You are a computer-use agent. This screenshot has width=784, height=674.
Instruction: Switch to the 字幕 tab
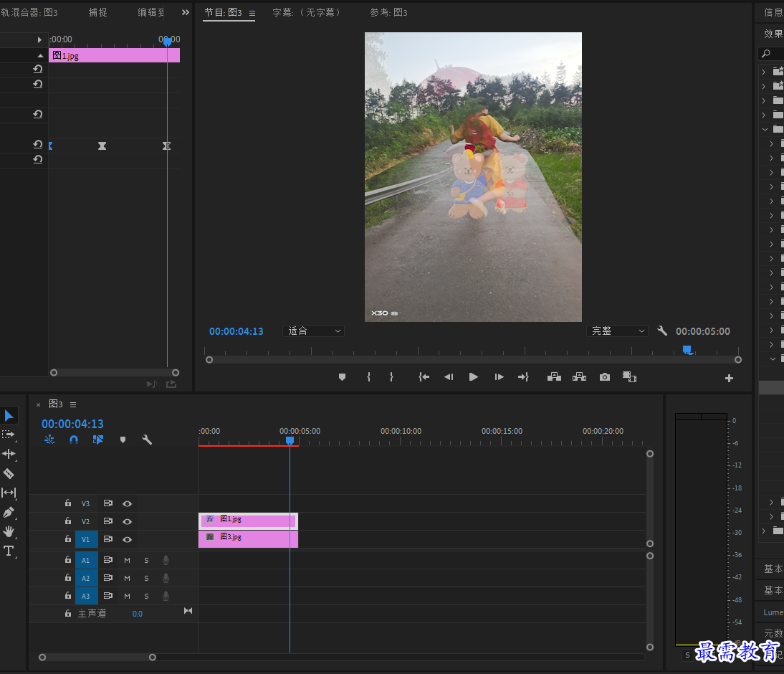(x=307, y=12)
